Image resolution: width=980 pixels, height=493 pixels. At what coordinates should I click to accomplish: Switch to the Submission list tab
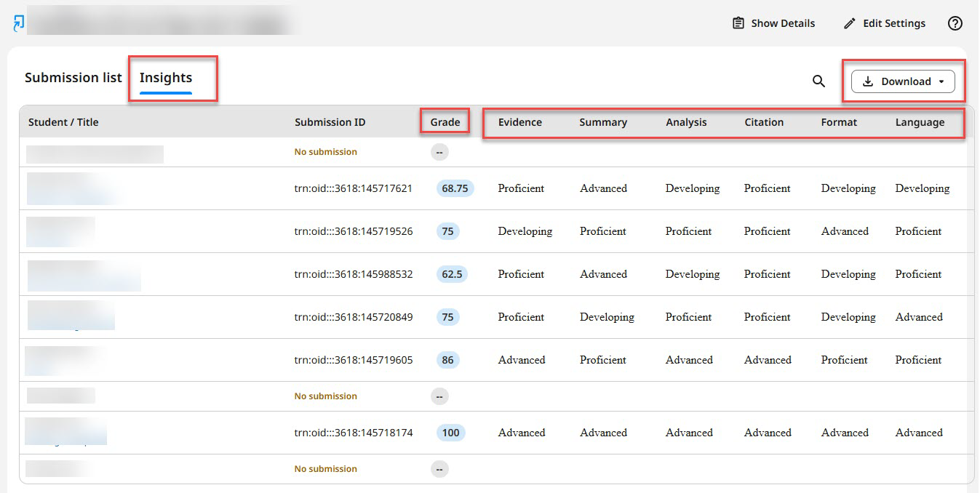[x=73, y=78]
